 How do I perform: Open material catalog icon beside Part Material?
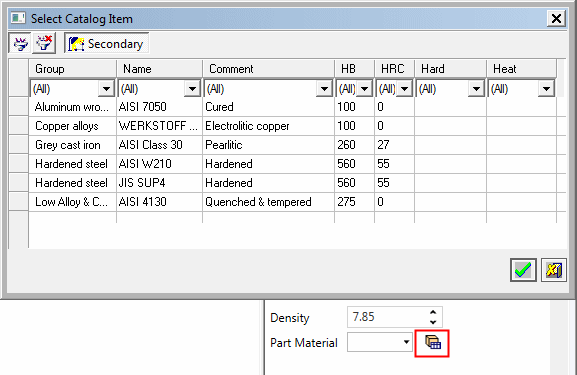coord(432,343)
